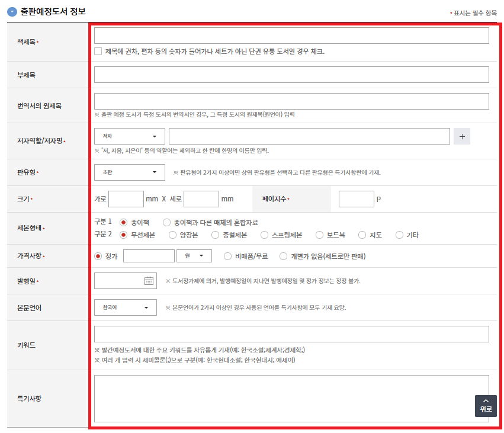Click the author name input field
This screenshot has width=504, height=433.
tap(309, 136)
